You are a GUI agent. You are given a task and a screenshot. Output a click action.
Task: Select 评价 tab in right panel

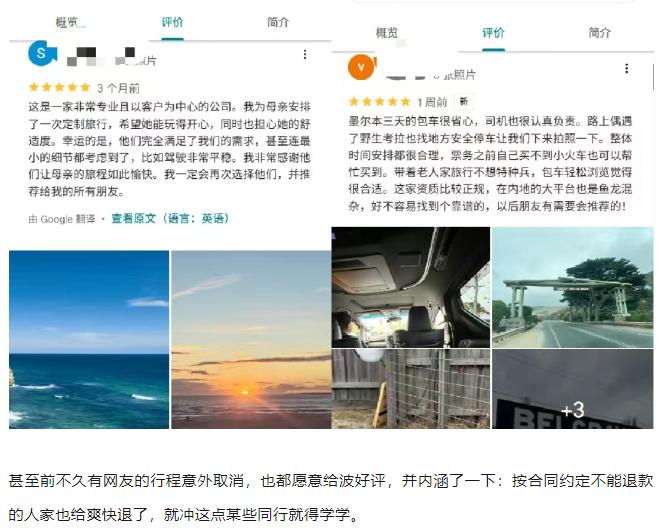pos(493,33)
